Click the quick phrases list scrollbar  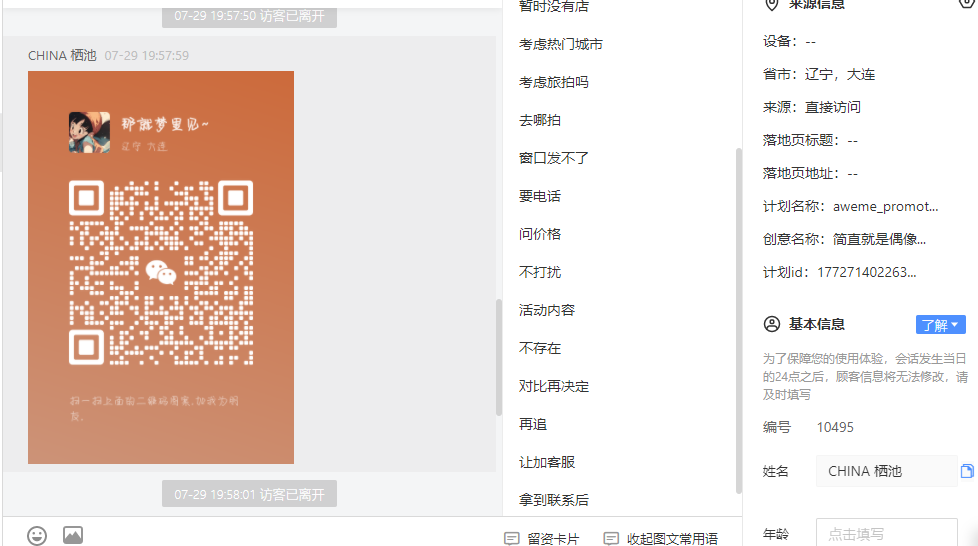[739, 321]
